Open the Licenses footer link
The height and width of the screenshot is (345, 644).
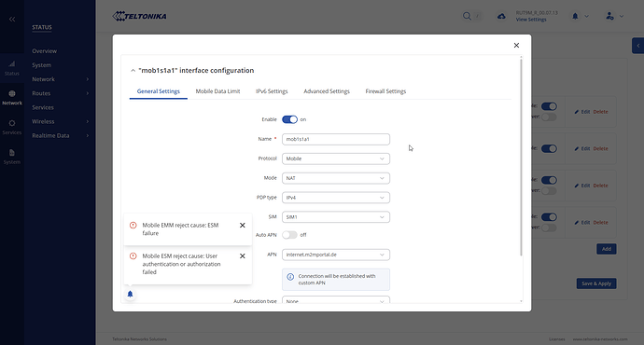[x=557, y=339]
